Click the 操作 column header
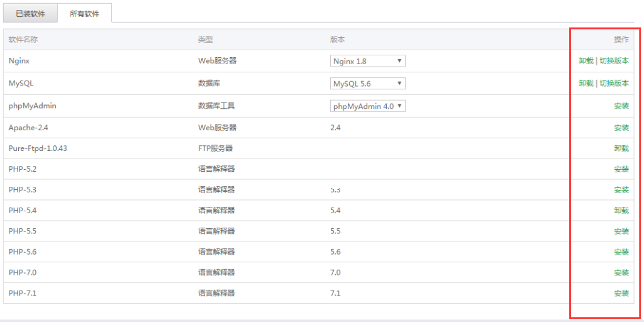The height and width of the screenshot is (322, 644). tap(621, 40)
